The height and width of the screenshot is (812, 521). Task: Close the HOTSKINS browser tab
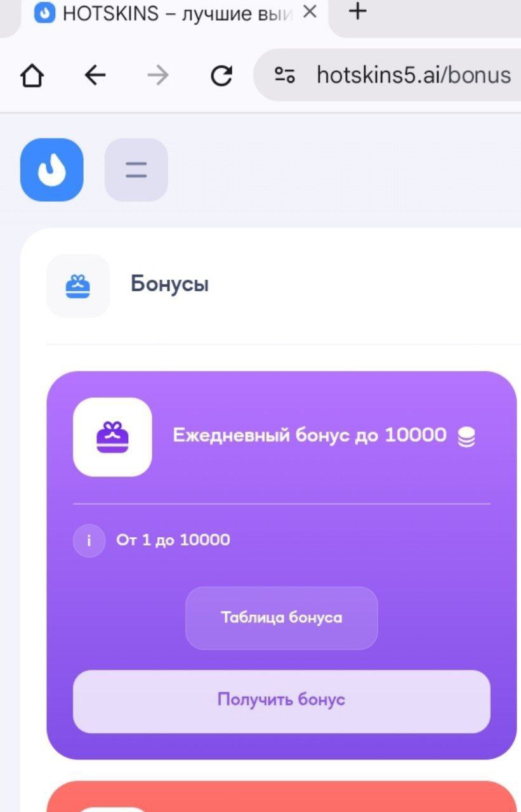click(310, 11)
